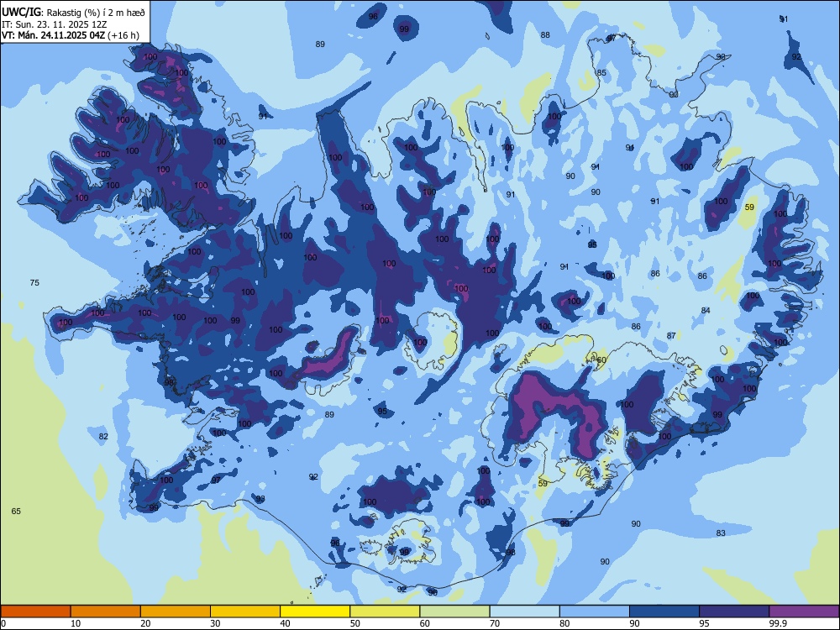
Task: Click the light blue 80–90 legend swatch
Action: point(595,612)
